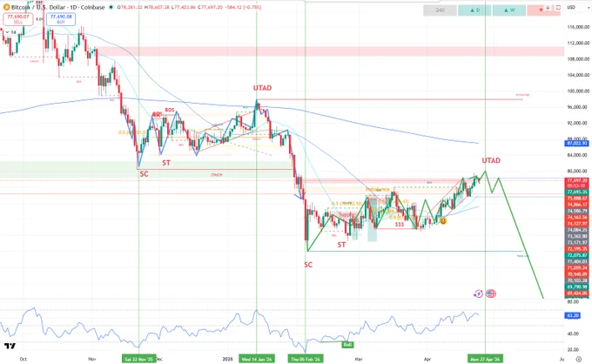
Task: Click the Oct label on time axis
Action: click(x=23, y=359)
